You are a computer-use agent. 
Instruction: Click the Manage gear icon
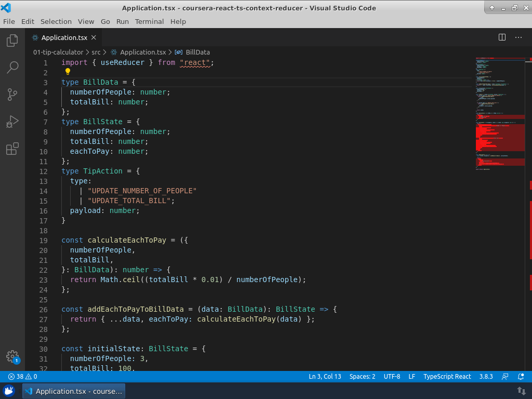coord(12,356)
